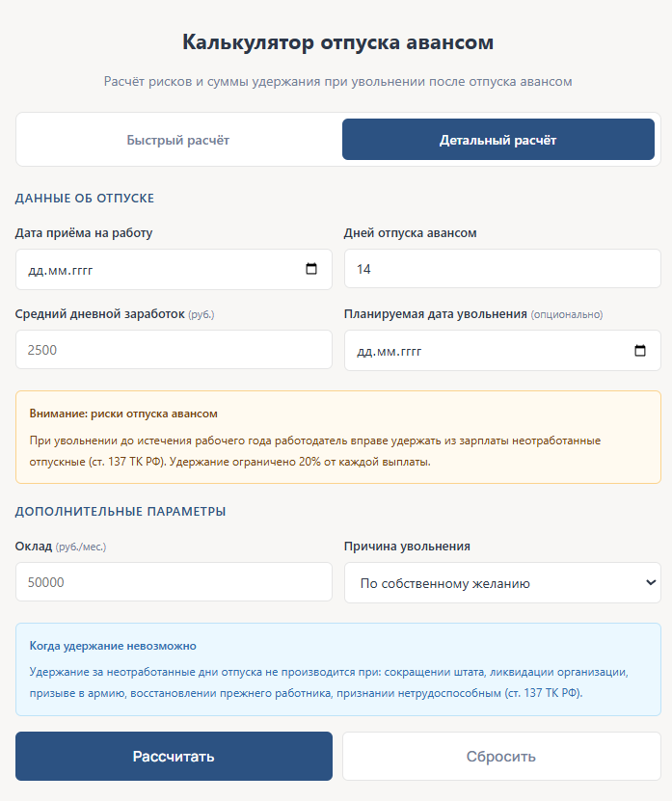Click the Оклад field label
Screen dimensions: 672x801
click(x=35, y=547)
